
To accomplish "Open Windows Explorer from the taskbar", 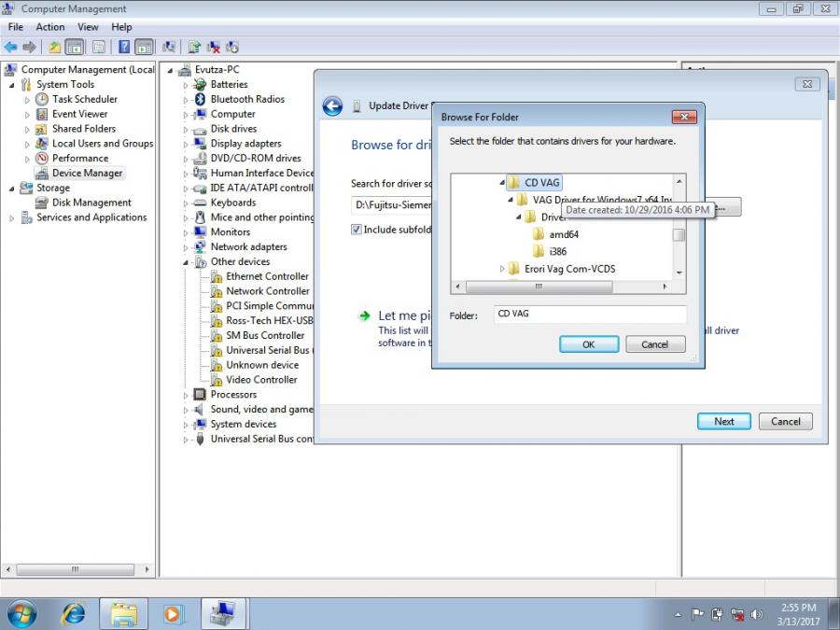I will pyautogui.click(x=124, y=613).
